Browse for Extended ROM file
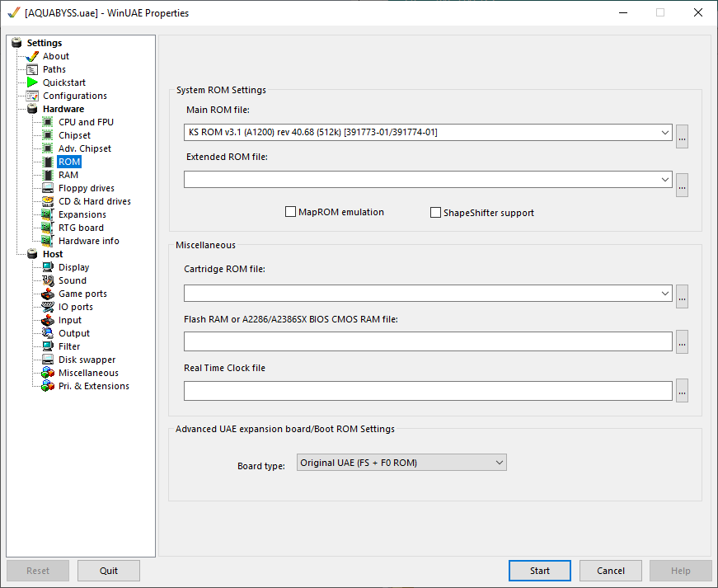718x588 pixels. [682, 185]
